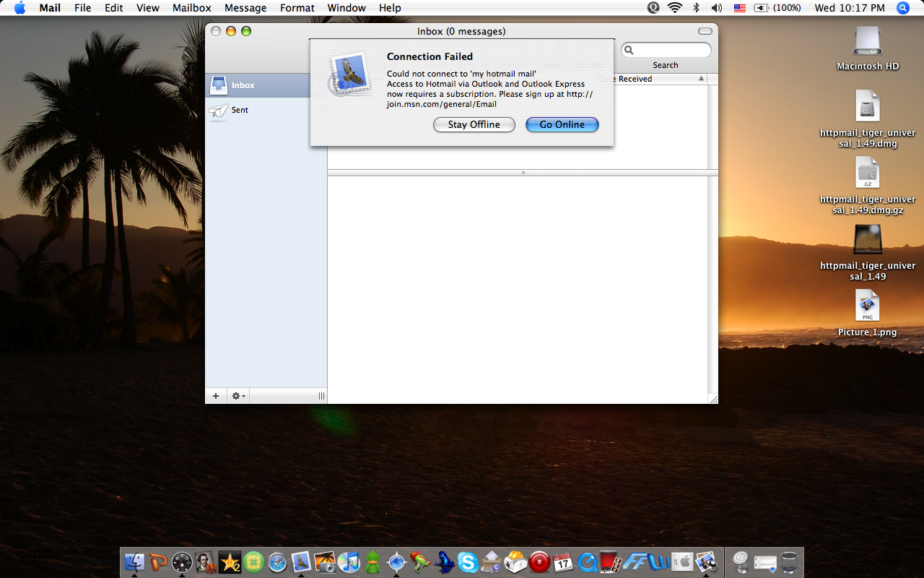Launch Safari from the Dock
The height and width of the screenshot is (578, 924).
point(277,562)
